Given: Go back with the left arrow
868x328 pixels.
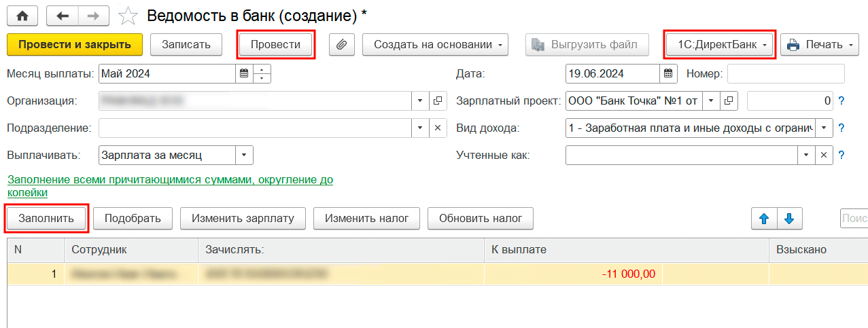Looking at the screenshot, I should 63,15.
